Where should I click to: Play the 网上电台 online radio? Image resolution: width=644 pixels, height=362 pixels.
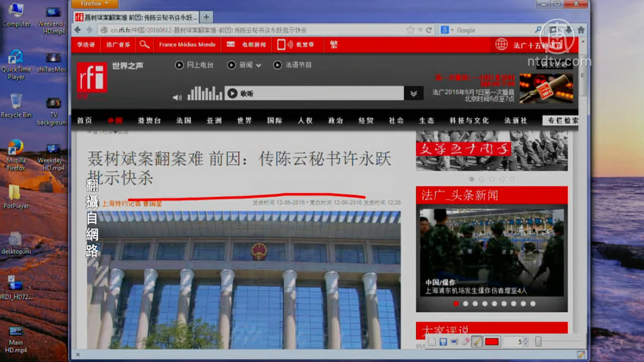[179, 65]
